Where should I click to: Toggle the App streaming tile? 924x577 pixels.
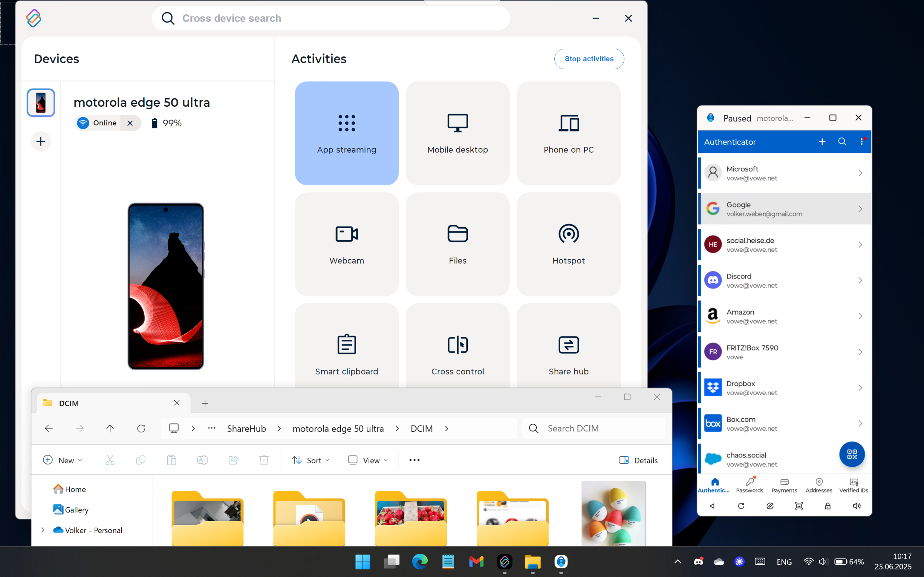346,133
